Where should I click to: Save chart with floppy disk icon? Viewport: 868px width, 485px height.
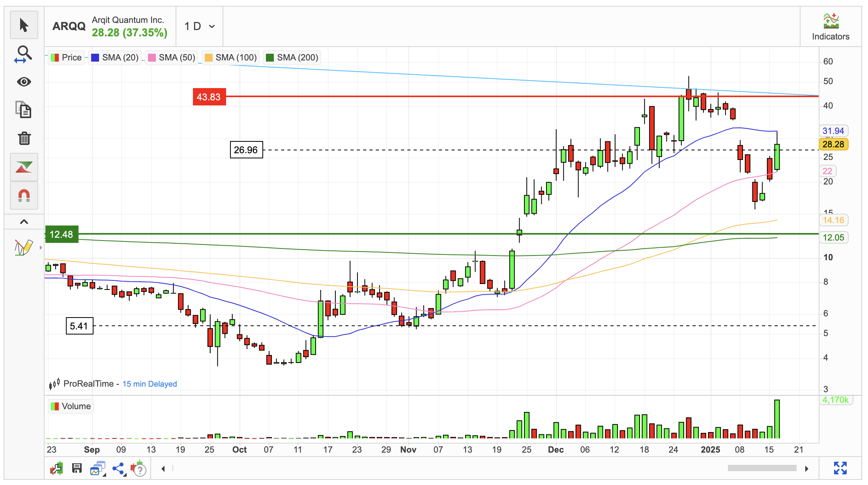pyautogui.click(x=77, y=468)
